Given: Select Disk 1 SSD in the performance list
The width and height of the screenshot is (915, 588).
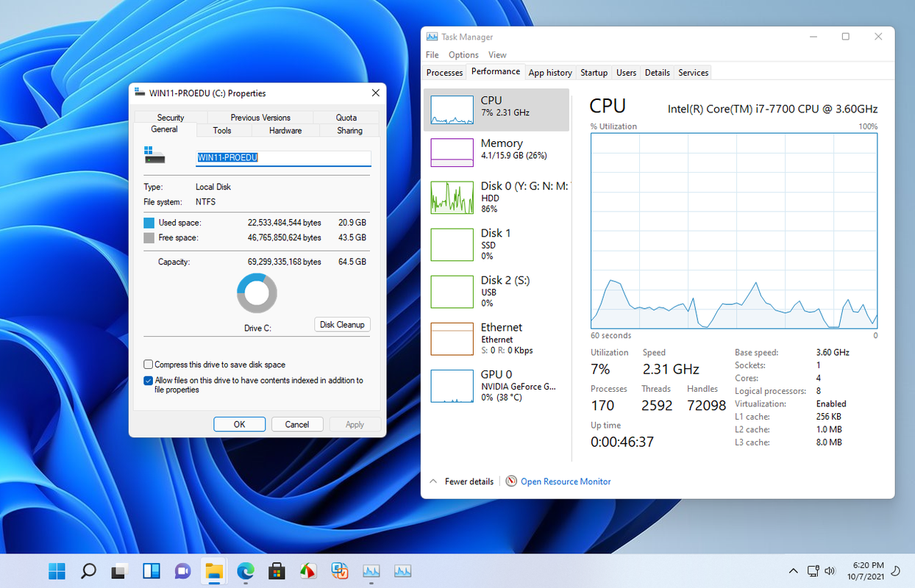Looking at the screenshot, I should 496,244.
